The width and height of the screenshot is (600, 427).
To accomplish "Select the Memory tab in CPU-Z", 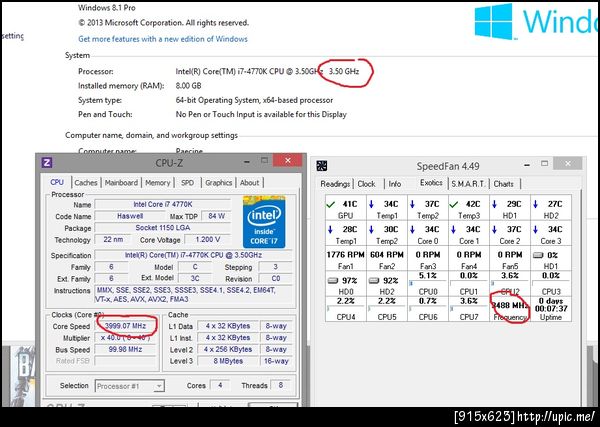I will tap(157, 183).
